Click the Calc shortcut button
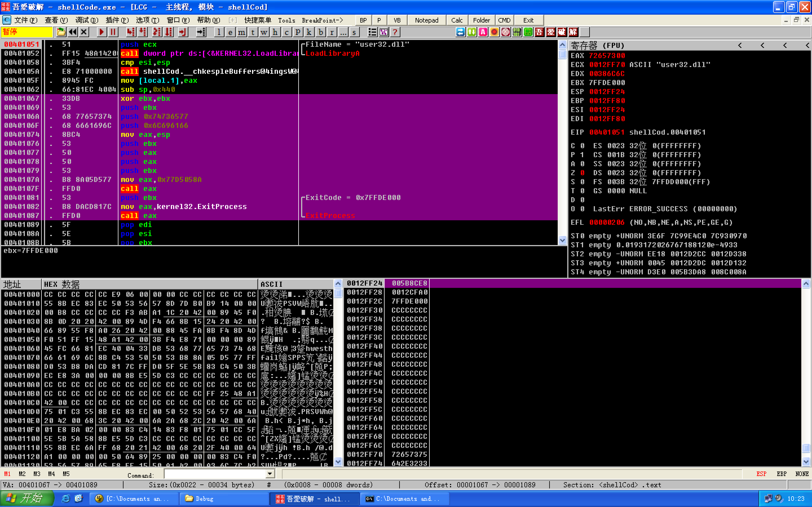The width and height of the screenshot is (812, 507). click(x=456, y=20)
